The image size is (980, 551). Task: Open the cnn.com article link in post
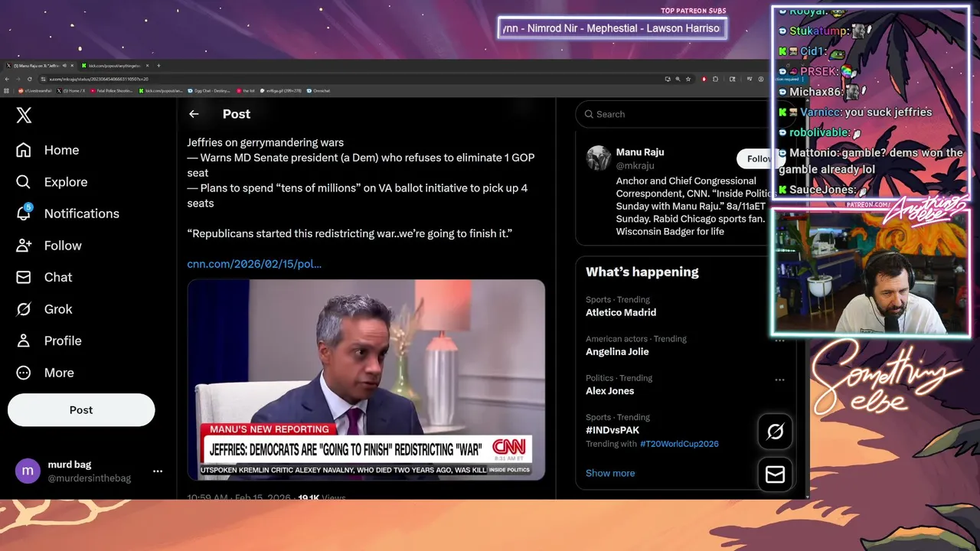[x=254, y=264]
